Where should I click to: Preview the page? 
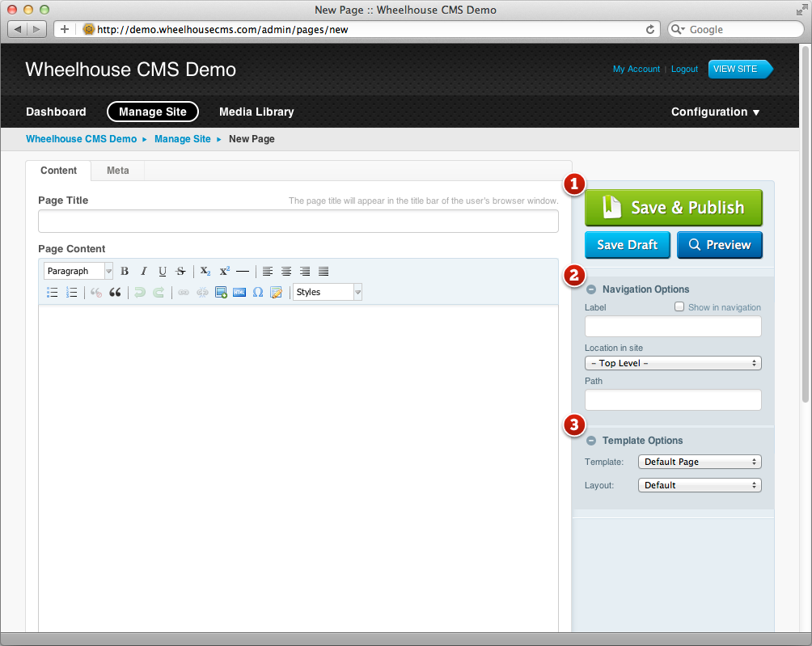click(x=719, y=245)
